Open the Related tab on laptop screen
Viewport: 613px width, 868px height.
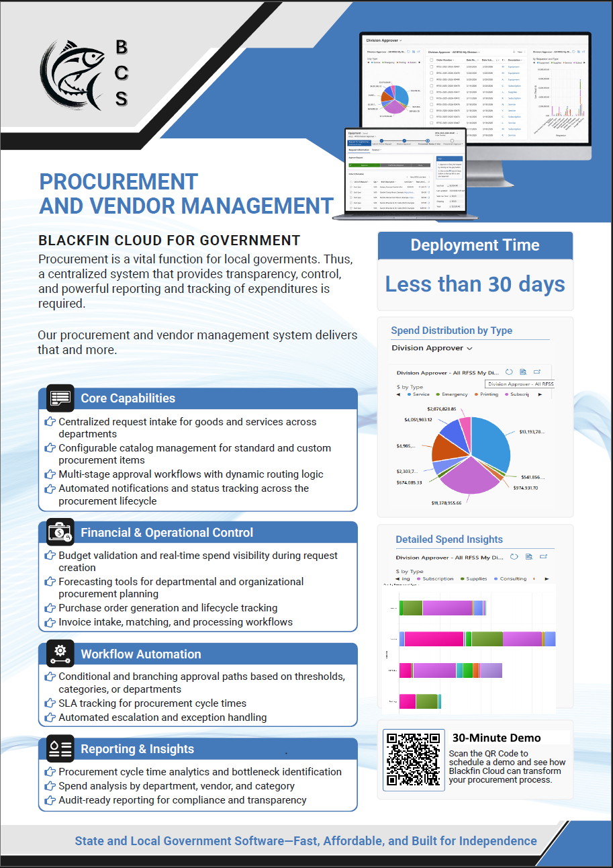pos(376,150)
